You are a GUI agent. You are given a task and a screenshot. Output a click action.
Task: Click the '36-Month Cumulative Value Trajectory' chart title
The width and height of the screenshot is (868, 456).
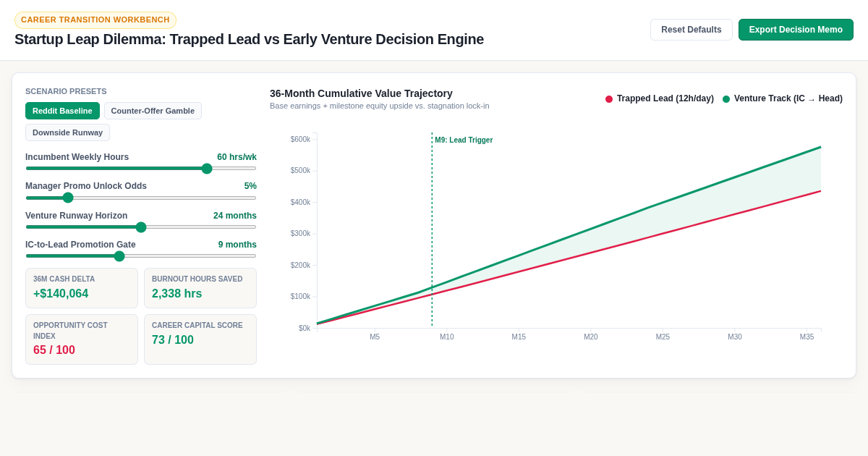tap(361, 93)
